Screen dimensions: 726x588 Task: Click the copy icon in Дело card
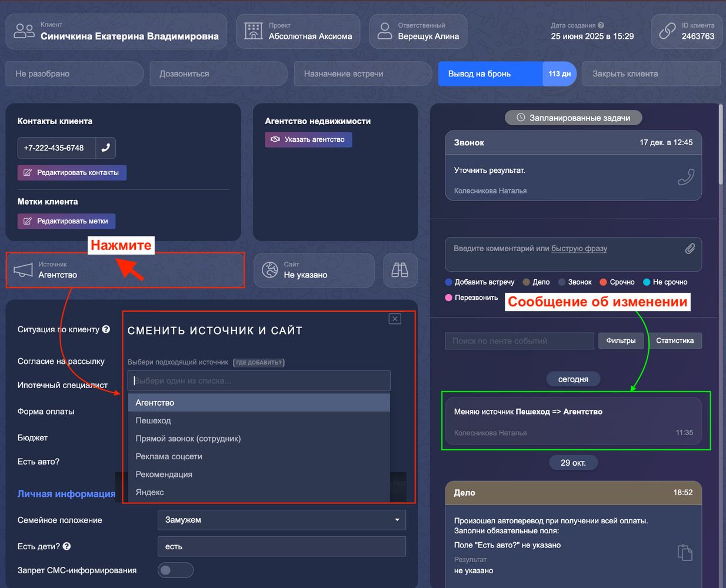[x=685, y=552]
